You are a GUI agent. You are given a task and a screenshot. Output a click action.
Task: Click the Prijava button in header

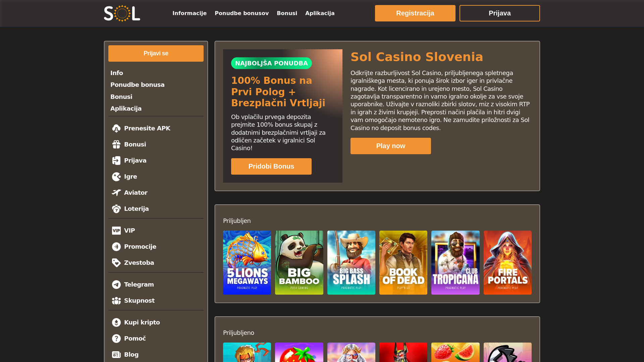click(500, 13)
